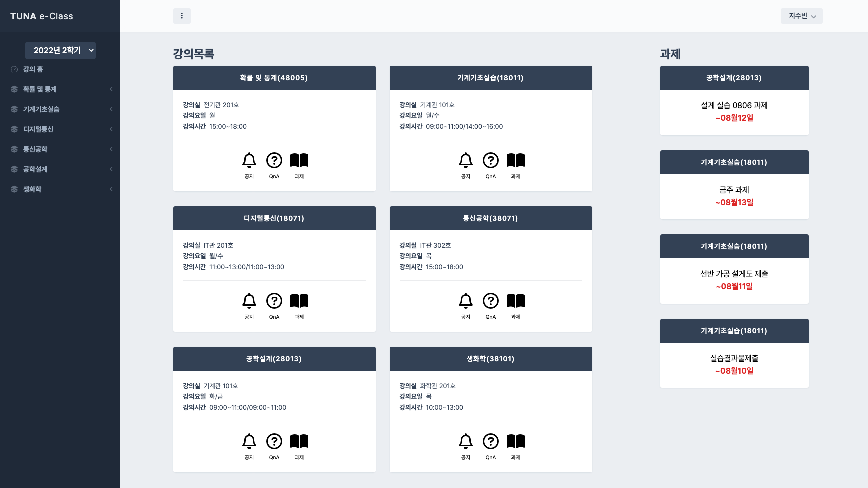Image resolution: width=868 pixels, height=488 pixels.
Task: Open 과제 book icon in 생화학 card
Action: click(x=516, y=441)
